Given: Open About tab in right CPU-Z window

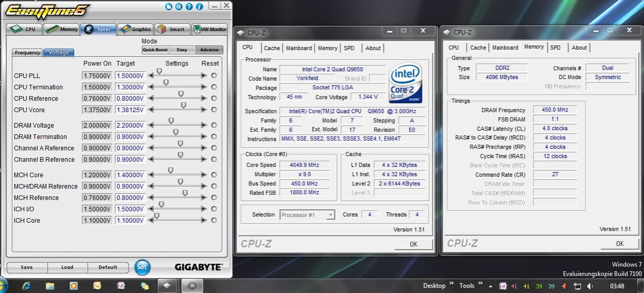Looking at the screenshot, I should click(579, 48).
